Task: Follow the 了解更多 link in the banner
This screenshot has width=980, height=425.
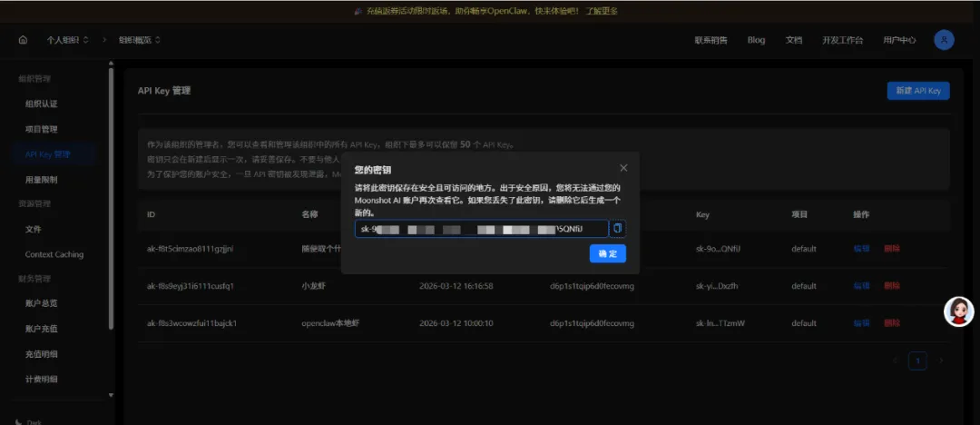Action: 602,11
